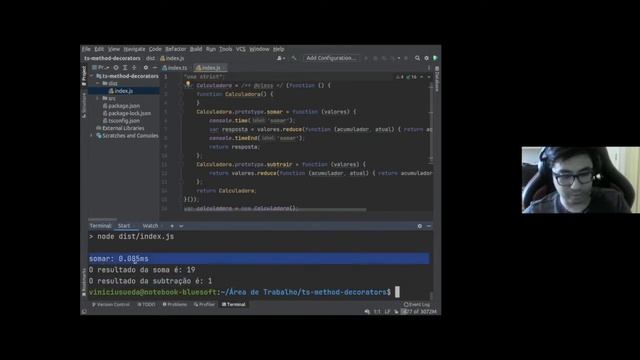Select tsconfig.json in project tree
Image resolution: width=640 pixels, height=360 pixels.
[121, 121]
